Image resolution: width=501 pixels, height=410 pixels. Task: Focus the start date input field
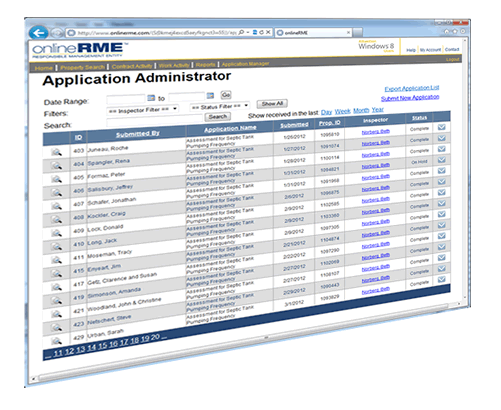pos(126,99)
